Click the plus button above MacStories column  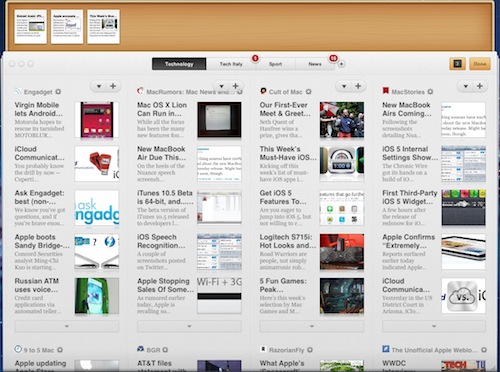tap(480, 86)
